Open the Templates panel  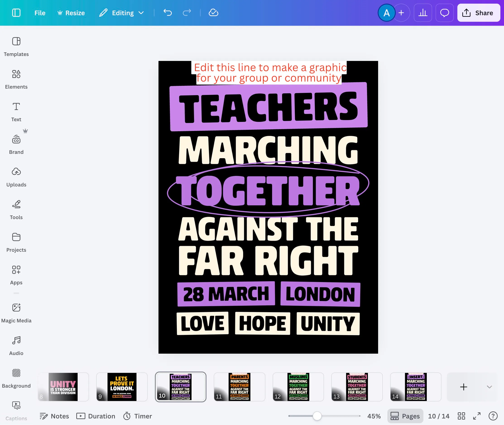pyautogui.click(x=16, y=46)
